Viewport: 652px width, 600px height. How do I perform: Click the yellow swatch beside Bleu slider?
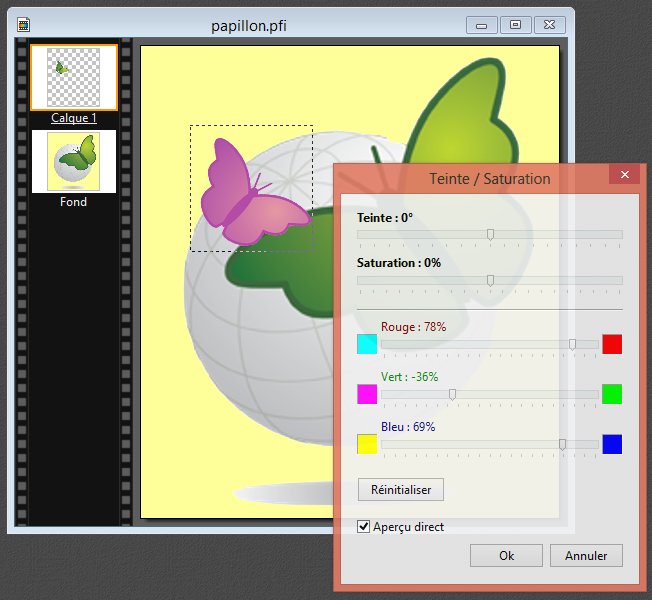pos(367,444)
